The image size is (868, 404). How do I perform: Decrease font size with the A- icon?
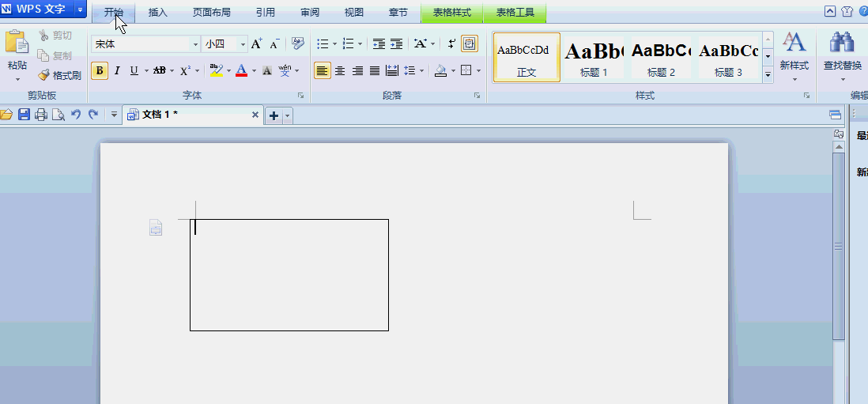[274, 43]
